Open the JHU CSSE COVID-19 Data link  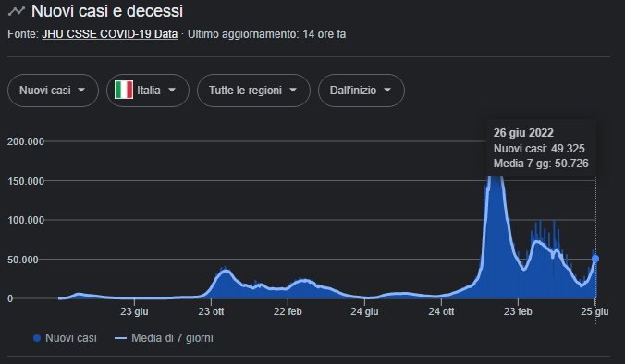pyautogui.click(x=110, y=34)
